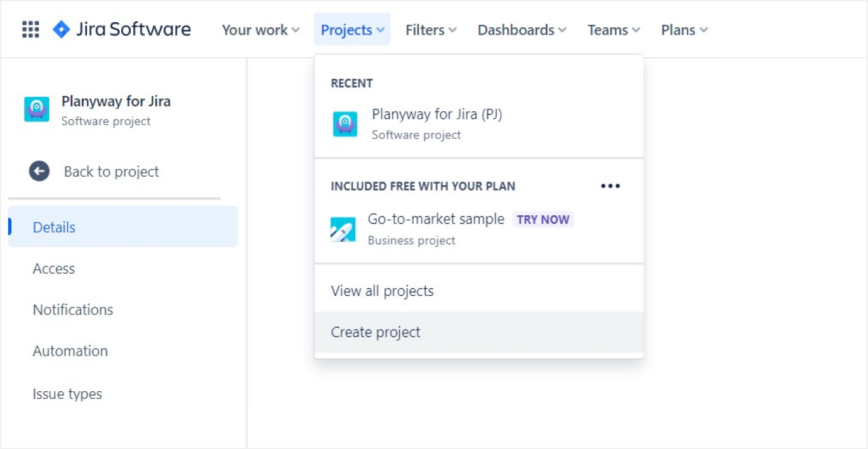Image resolution: width=868 pixels, height=449 pixels.
Task: Open the app switcher grid icon
Action: click(x=30, y=30)
